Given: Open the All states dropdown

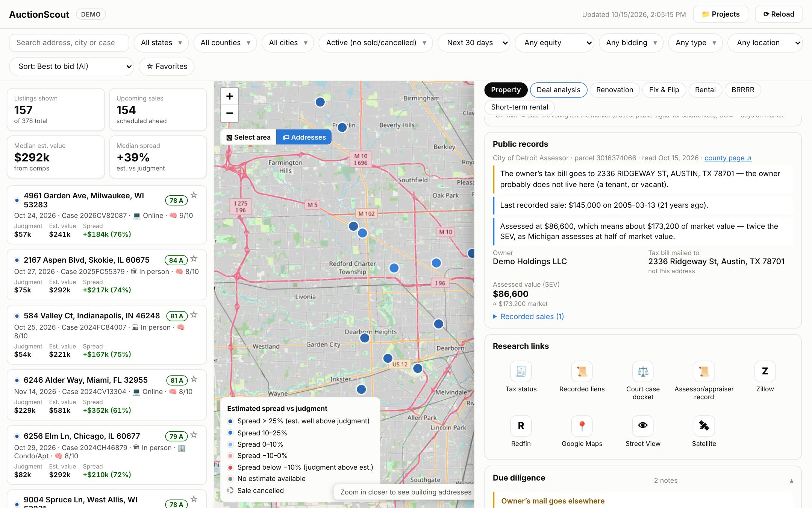Looking at the screenshot, I should 161,43.
